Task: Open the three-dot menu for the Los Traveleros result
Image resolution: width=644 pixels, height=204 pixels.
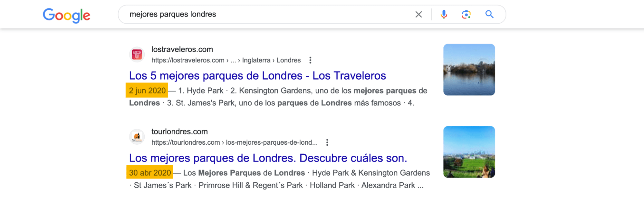Action: tap(310, 60)
